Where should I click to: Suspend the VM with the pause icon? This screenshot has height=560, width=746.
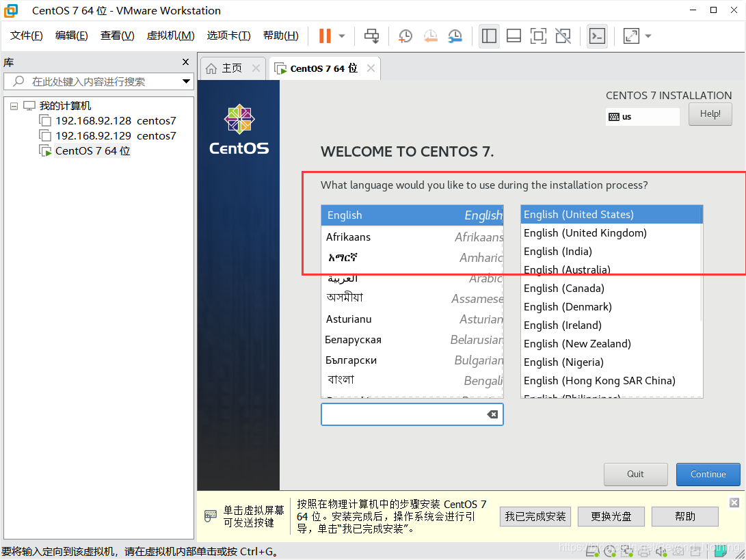[325, 36]
